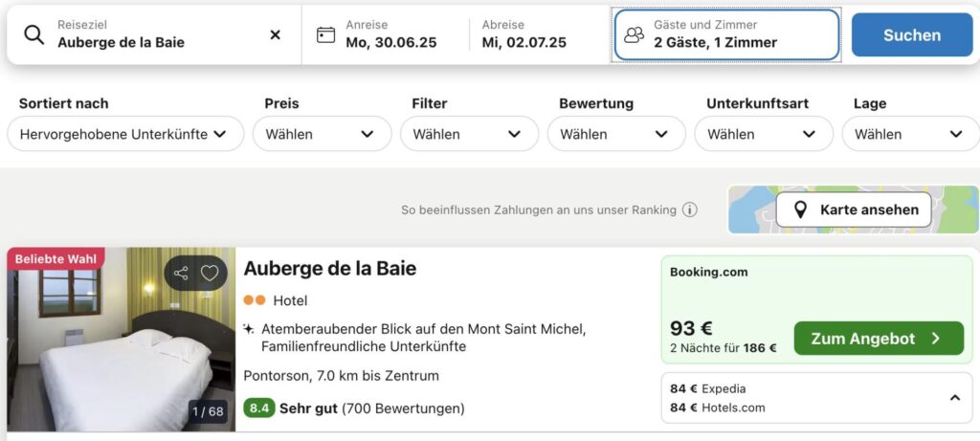Screen dimensions: 980x441
Task: Expand the Preis filter dropdown
Action: tap(322, 134)
